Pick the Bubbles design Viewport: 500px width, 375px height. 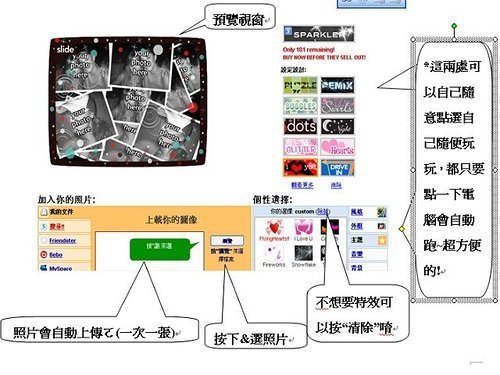click(x=300, y=106)
